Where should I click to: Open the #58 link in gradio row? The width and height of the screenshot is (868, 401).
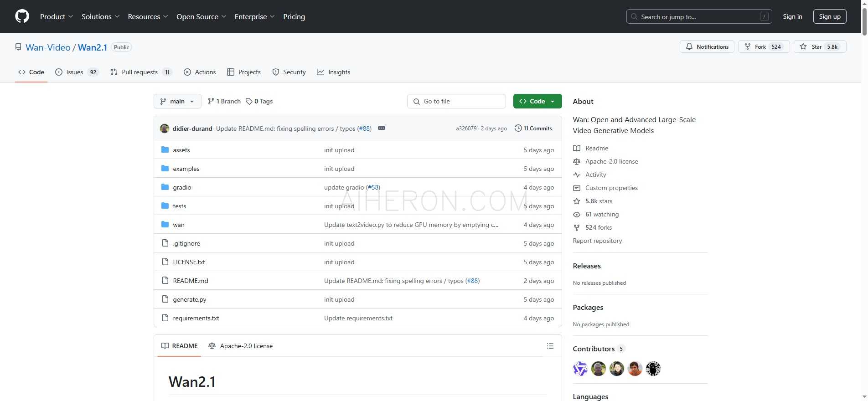point(373,187)
